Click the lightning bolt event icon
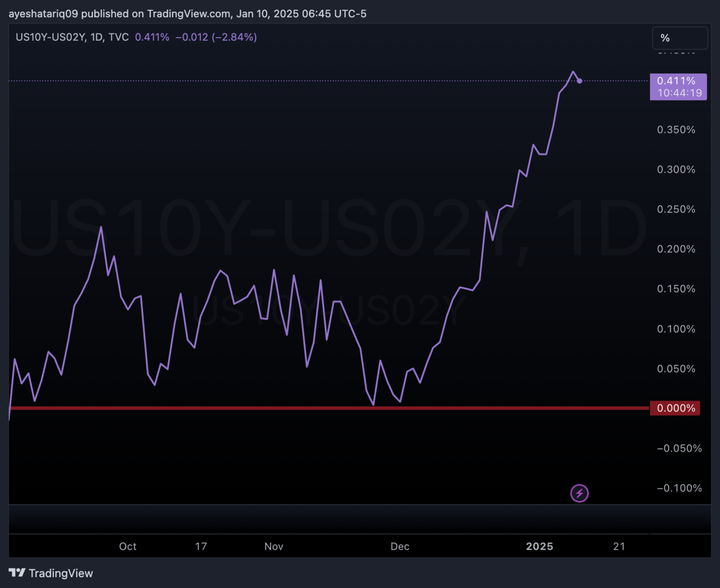This screenshot has height=588, width=720. coord(579,493)
